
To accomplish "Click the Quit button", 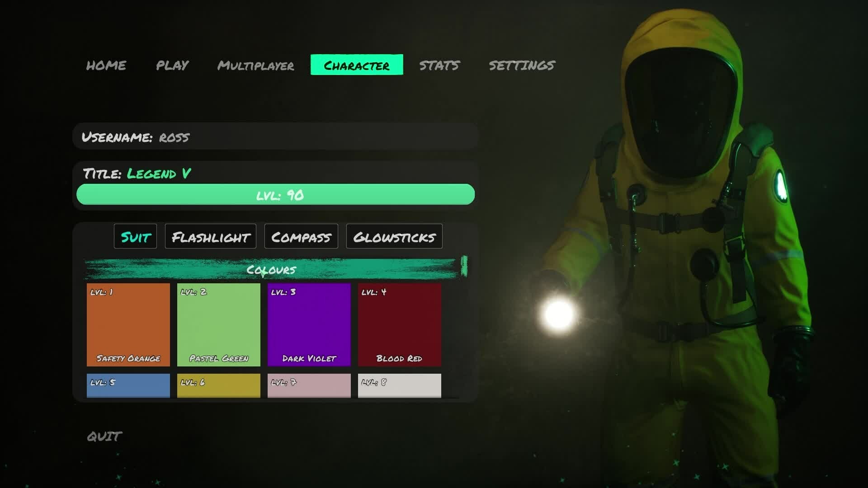I will coord(104,436).
